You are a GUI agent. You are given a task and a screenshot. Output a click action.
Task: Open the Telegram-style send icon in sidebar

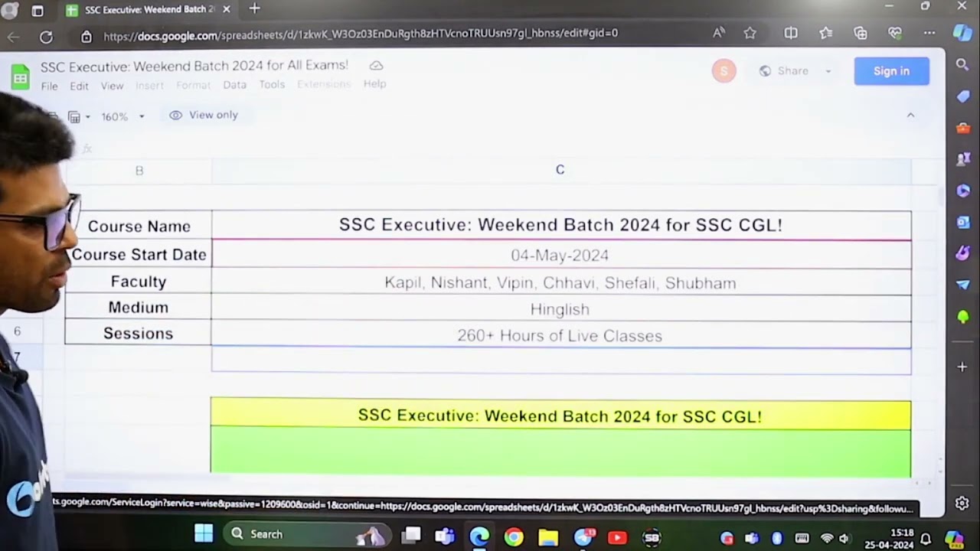[x=963, y=285]
